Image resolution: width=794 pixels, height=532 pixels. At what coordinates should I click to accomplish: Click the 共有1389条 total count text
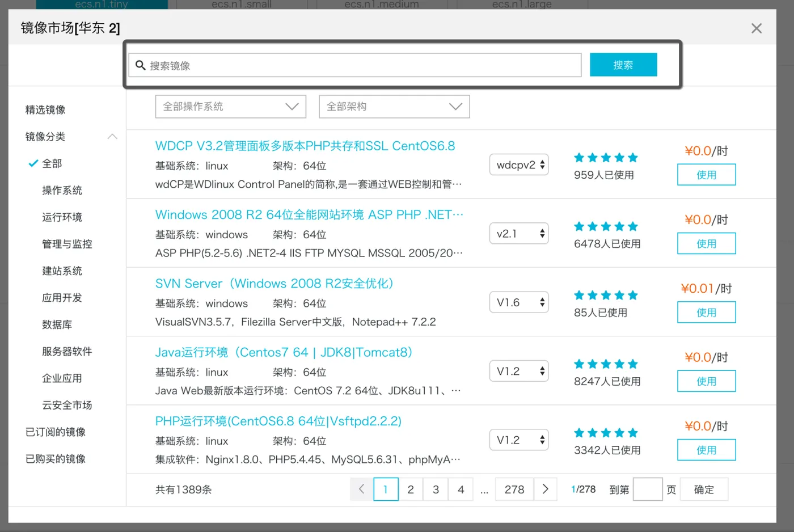coord(183,489)
